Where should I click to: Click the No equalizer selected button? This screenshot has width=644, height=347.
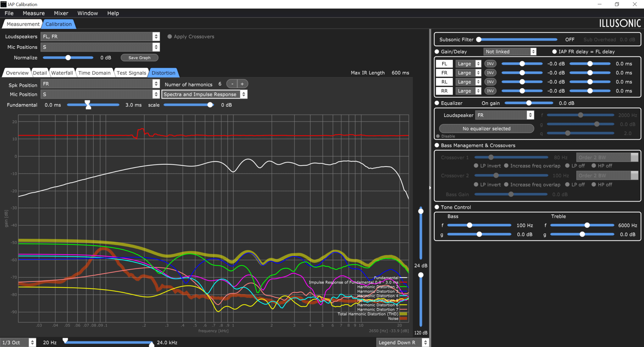(486, 129)
